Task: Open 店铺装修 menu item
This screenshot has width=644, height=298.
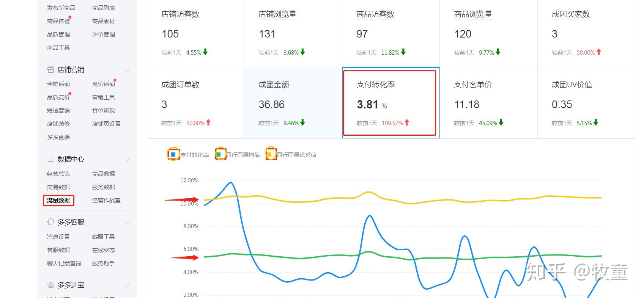Action: click(x=58, y=124)
